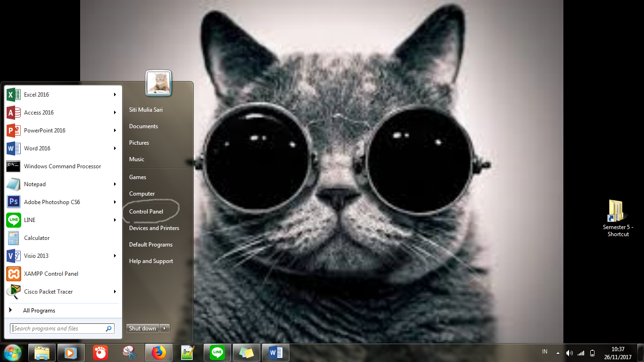Viewport: 644px width, 362px height.
Task: Open Notepad jump list arrow
Action: tap(115, 184)
